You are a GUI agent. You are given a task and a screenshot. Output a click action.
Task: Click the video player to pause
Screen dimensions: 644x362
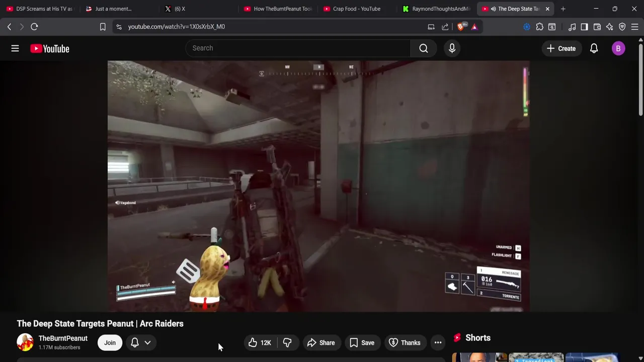pos(318,186)
